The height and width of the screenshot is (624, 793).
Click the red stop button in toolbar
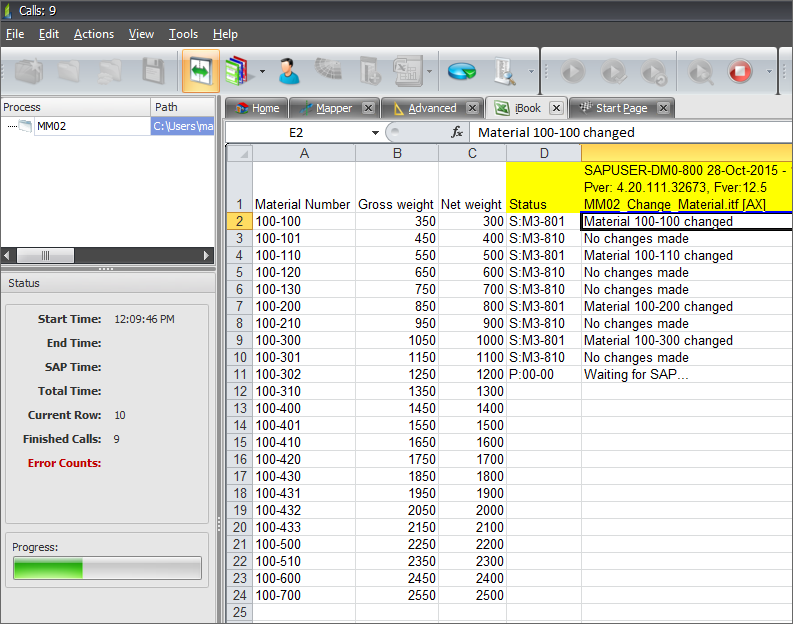point(740,72)
